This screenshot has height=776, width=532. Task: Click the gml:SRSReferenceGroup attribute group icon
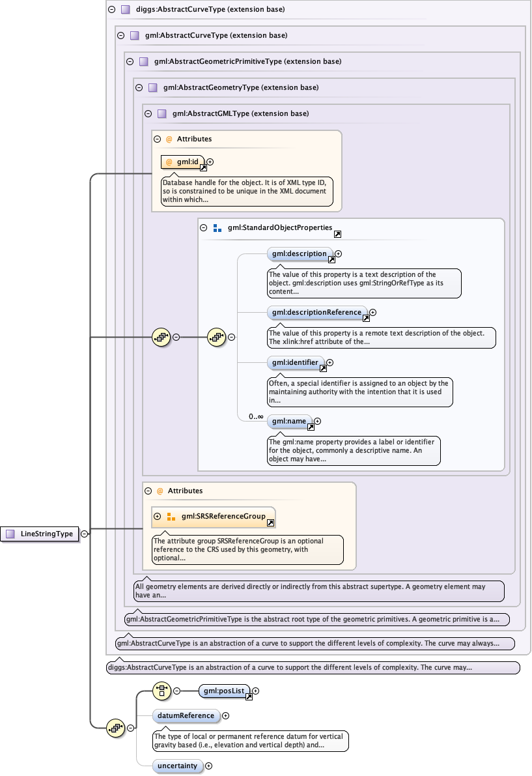(x=171, y=517)
